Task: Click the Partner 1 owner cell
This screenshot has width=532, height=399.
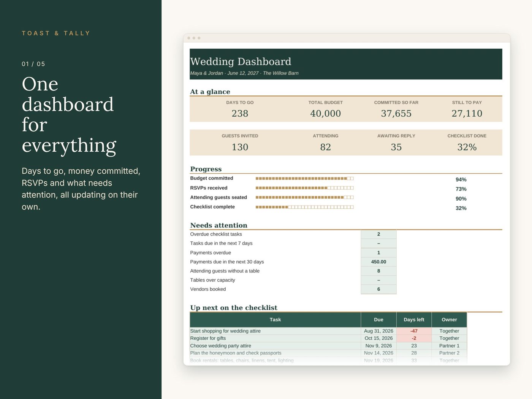Action: point(449,346)
